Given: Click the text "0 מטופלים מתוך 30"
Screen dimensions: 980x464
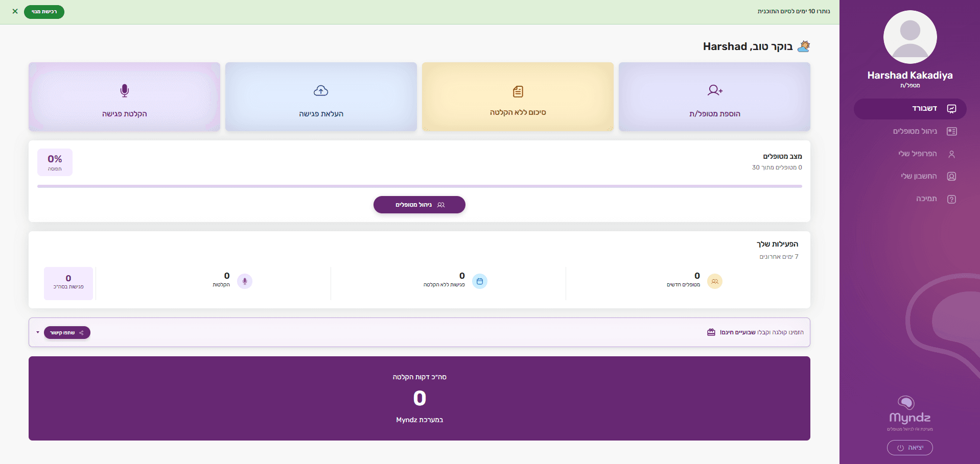Looking at the screenshot, I should [x=777, y=167].
